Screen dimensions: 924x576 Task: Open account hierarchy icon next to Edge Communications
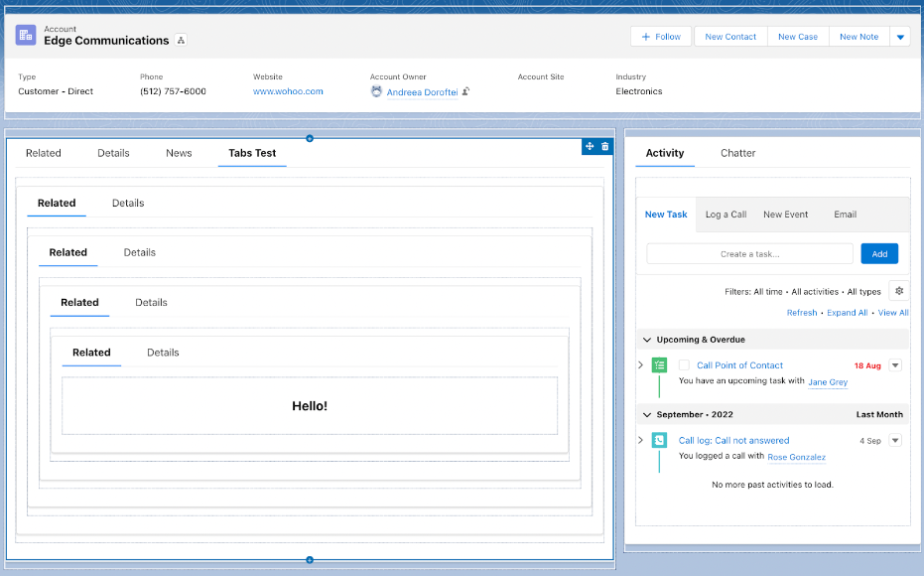pyautogui.click(x=181, y=40)
